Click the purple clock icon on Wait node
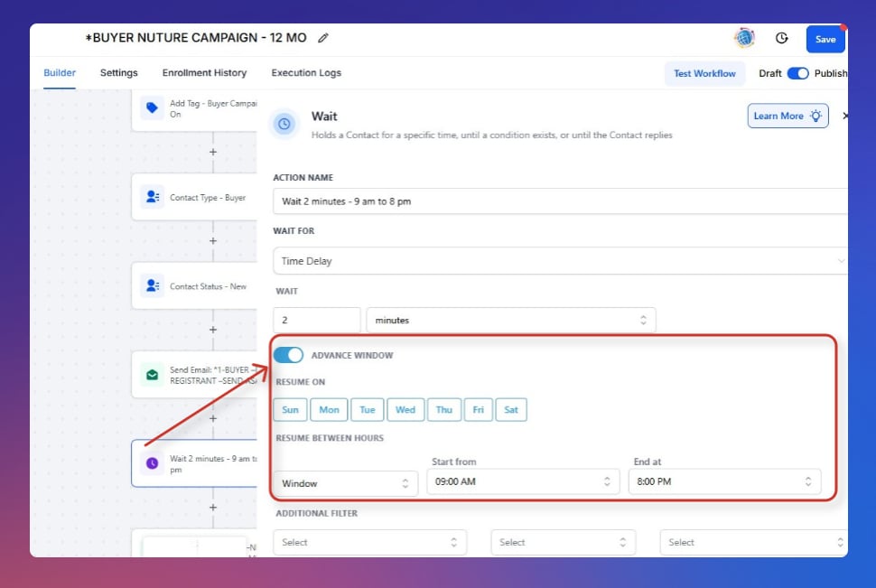 pos(152,463)
